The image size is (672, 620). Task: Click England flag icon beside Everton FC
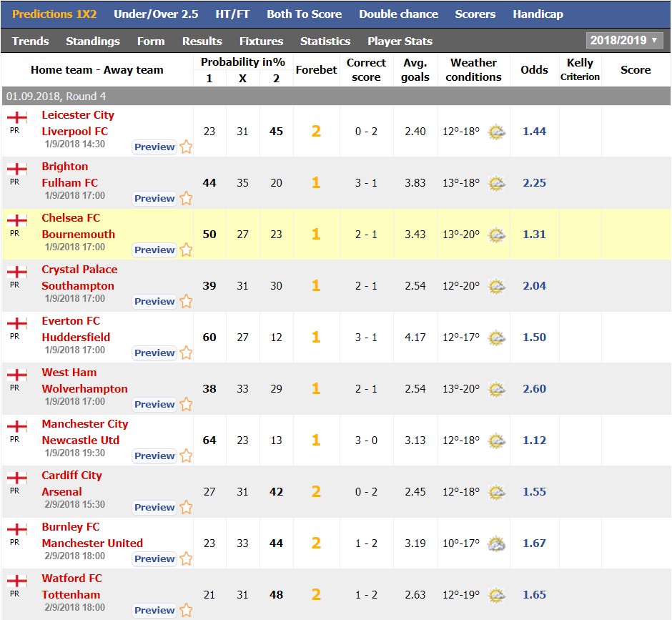coord(17,323)
